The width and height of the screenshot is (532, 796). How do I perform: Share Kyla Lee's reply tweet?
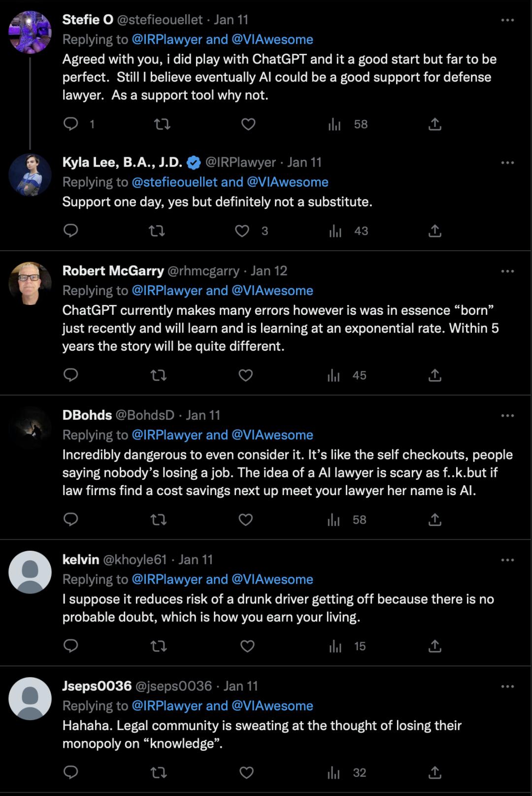[x=434, y=231]
